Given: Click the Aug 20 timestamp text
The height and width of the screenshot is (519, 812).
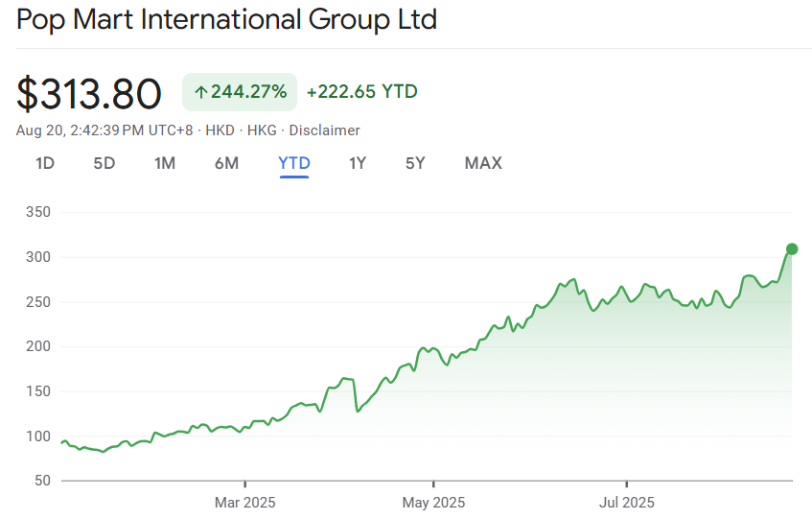Looking at the screenshot, I should [104, 130].
